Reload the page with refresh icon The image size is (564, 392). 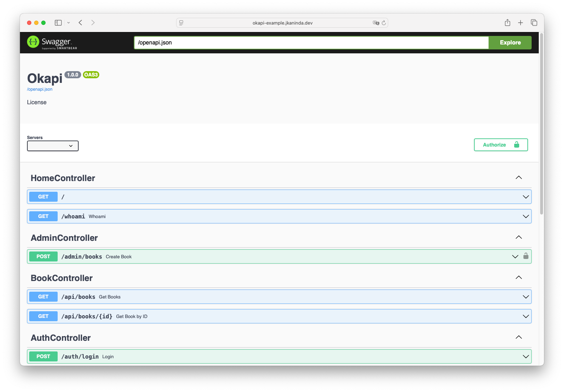click(x=384, y=23)
